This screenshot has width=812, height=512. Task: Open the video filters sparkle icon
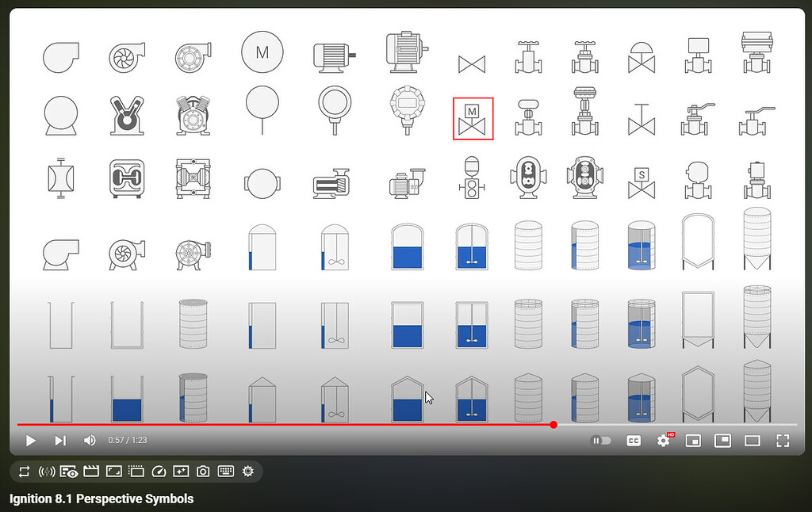click(x=181, y=472)
